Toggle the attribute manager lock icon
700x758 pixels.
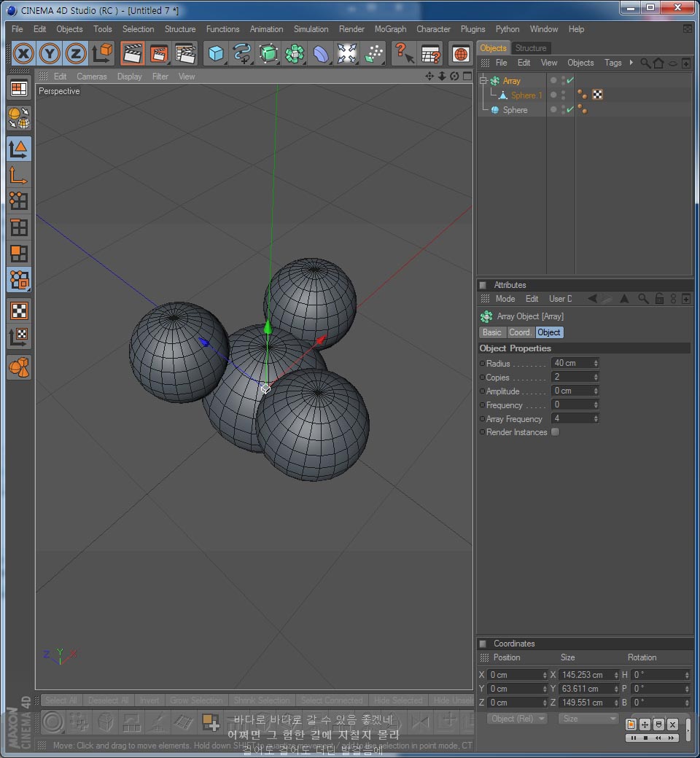[659, 299]
